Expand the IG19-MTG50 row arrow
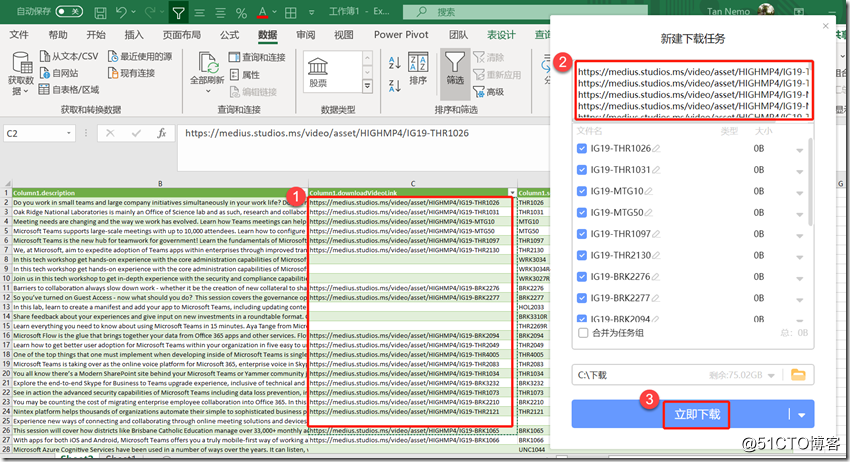Image resolution: width=850 pixels, height=462 pixels. click(800, 214)
